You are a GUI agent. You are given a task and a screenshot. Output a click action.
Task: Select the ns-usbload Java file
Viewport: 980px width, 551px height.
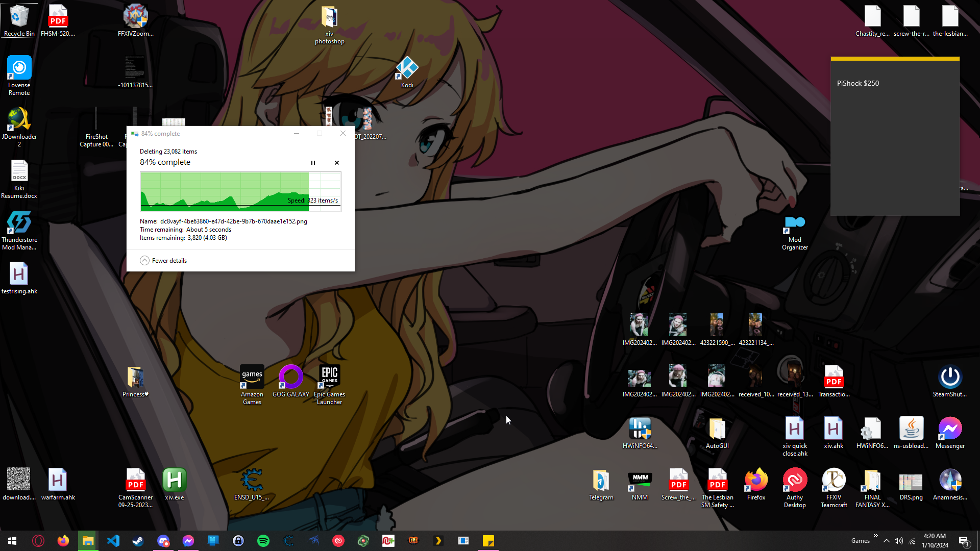pyautogui.click(x=911, y=433)
